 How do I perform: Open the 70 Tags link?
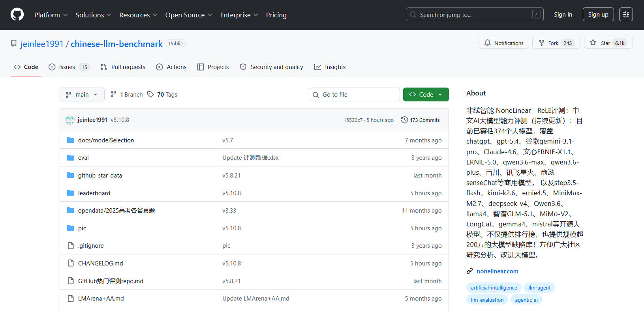[162, 95]
